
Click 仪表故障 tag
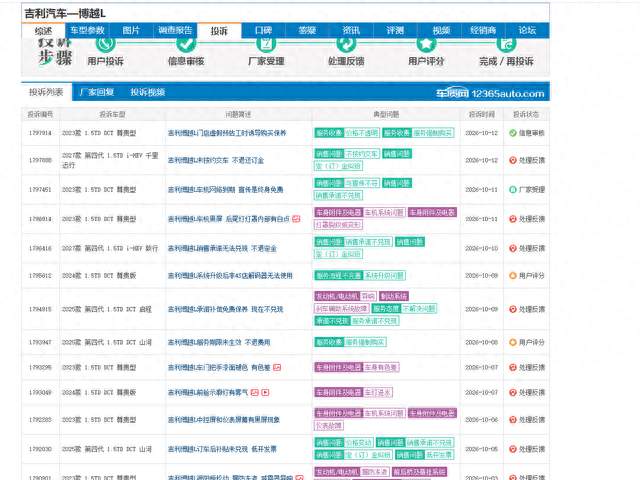(329, 426)
